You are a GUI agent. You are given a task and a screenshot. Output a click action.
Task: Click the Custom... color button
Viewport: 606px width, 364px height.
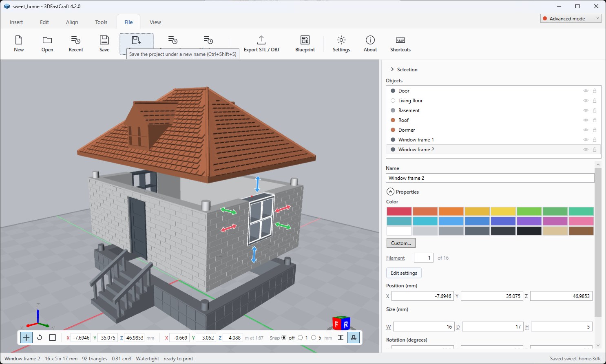pos(401,243)
